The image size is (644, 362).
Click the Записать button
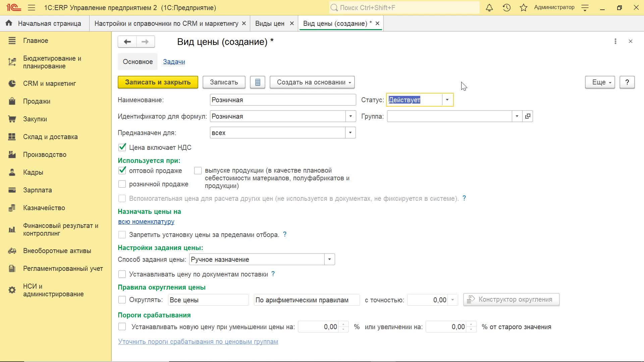point(224,82)
